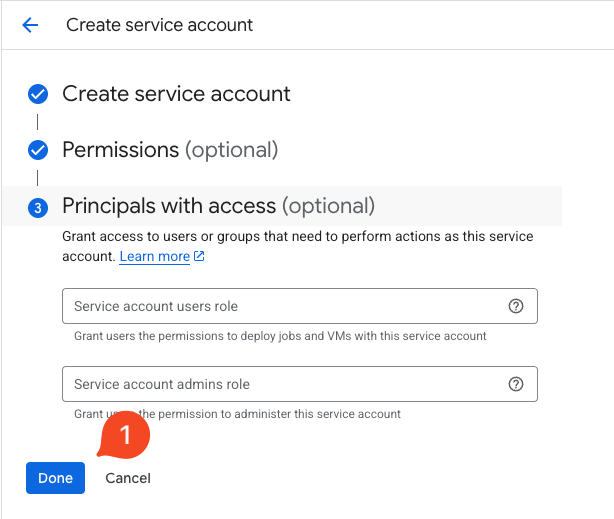Click the step 3 number icon
Viewport: 614px width, 519px height.
coord(38,207)
